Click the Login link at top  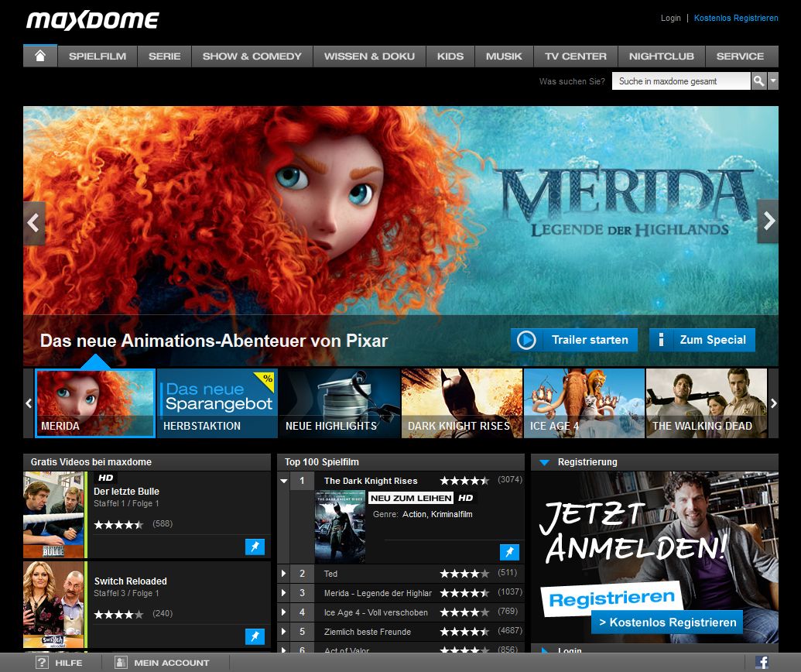coord(671,18)
